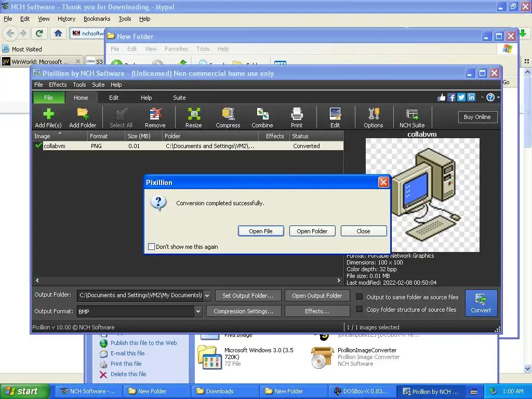
Task: Click the file list right scroll arrow
Action: (339, 280)
